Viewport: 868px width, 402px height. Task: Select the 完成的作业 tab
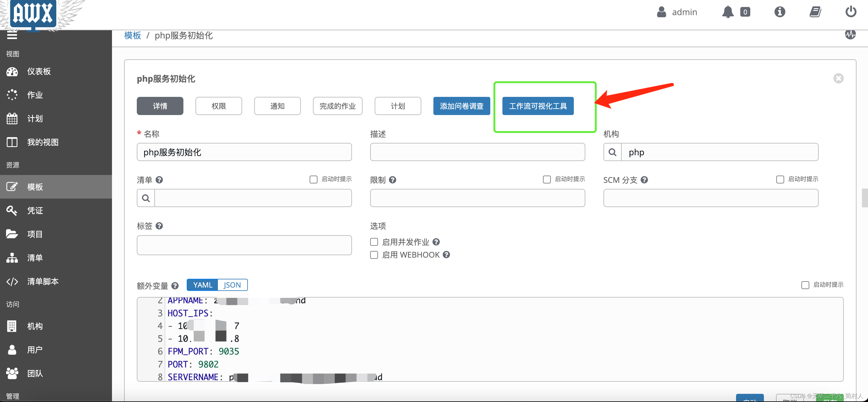click(x=338, y=106)
